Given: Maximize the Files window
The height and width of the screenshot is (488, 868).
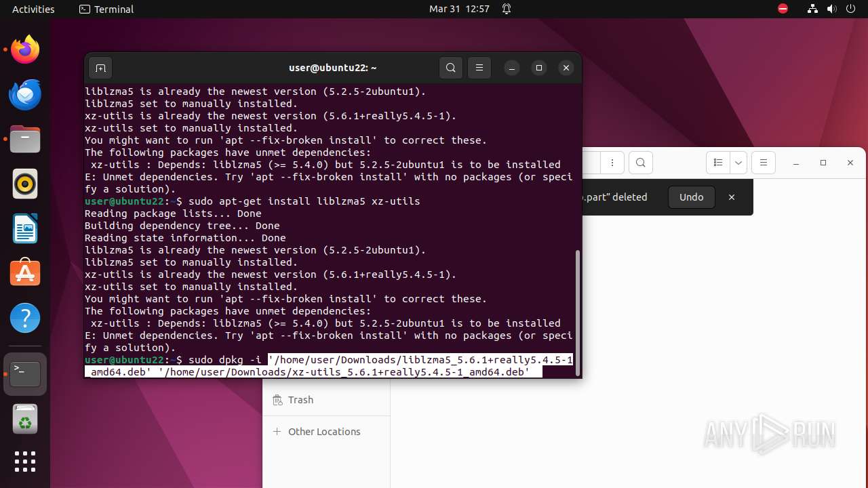Looking at the screenshot, I should coord(823,163).
